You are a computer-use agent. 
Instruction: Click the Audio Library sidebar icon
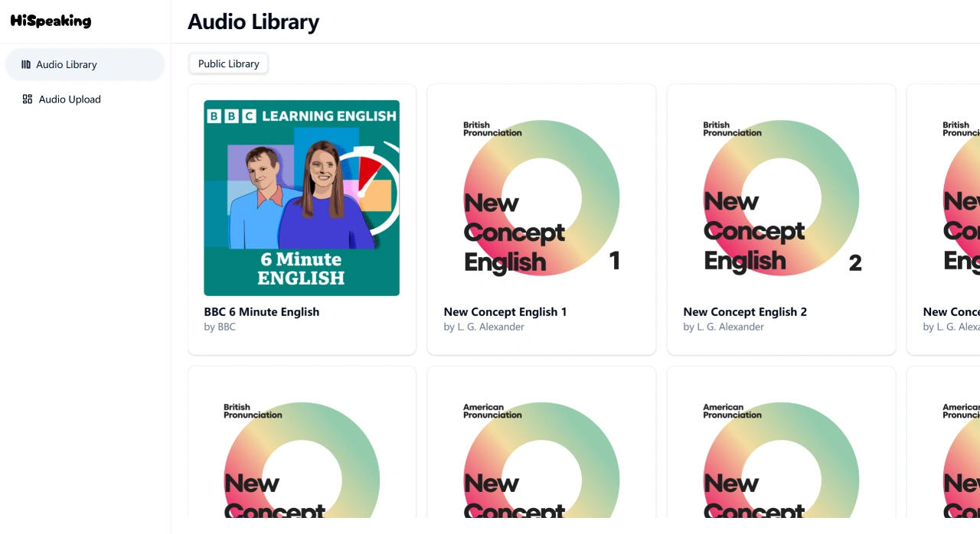(26, 64)
